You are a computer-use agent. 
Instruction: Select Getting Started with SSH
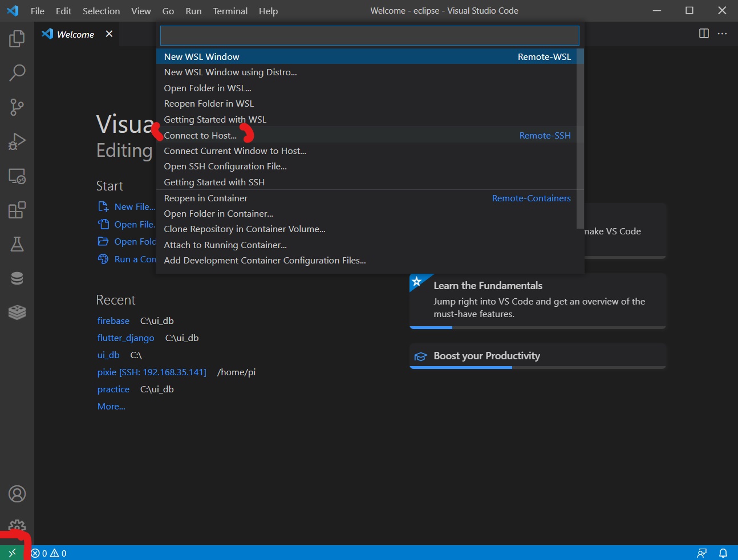pos(366,182)
